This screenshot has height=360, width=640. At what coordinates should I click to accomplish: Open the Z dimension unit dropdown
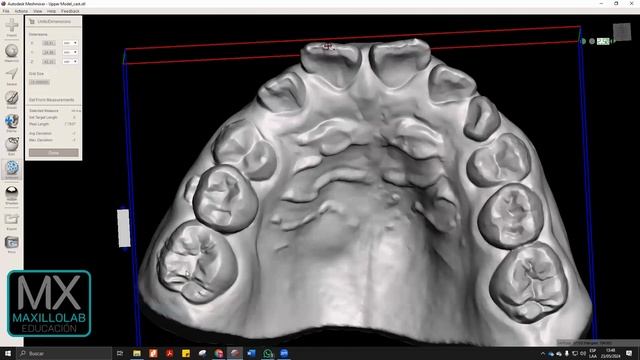pyautogui.click(x=70, y=61)
